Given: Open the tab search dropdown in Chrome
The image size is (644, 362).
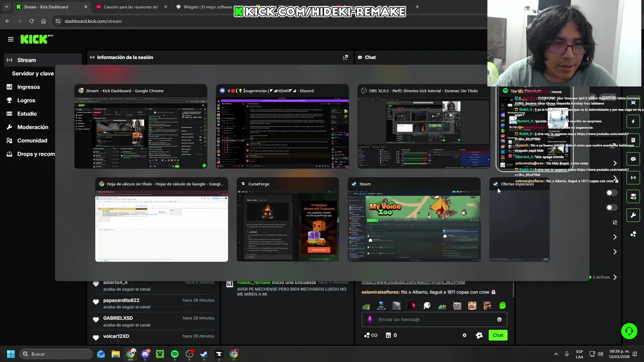Looking at the screenshot, I should [7, 7].
